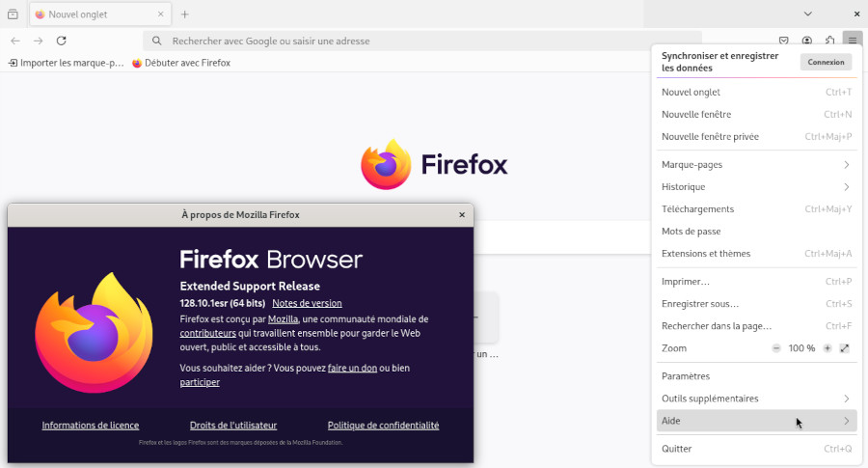Close the Nouvel onglet tab
868x468 pixels.
[160, 14]
